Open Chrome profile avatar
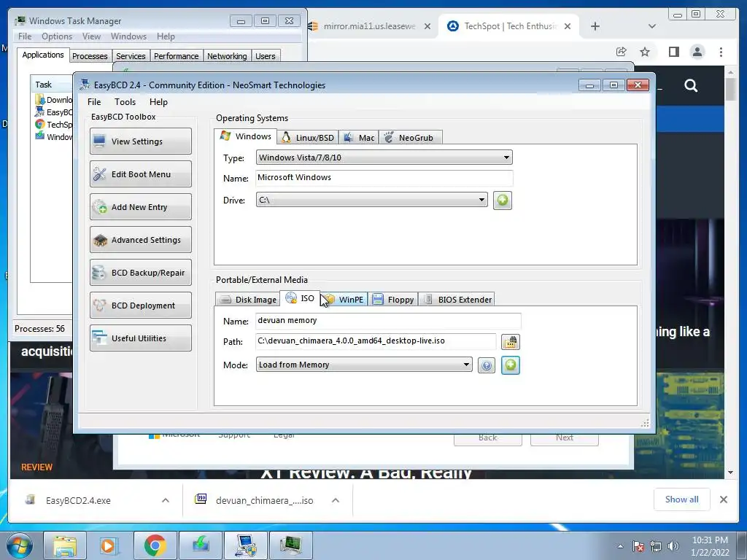This screenshot has width=747, height=560. [x=697, y=52]
